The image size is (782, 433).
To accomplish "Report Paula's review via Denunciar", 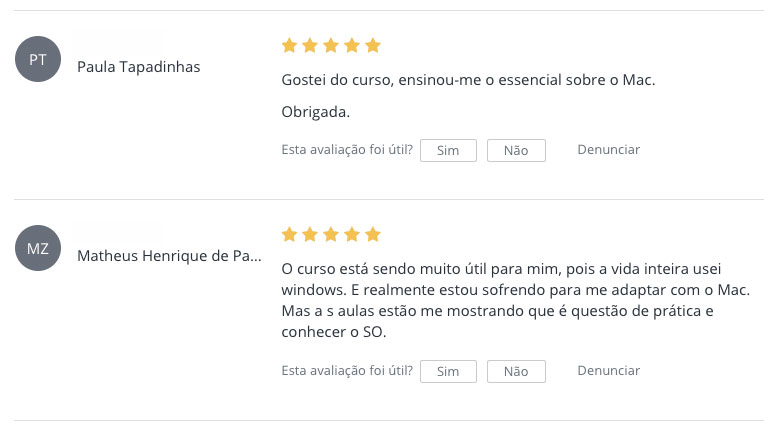I will coord(608,150).
